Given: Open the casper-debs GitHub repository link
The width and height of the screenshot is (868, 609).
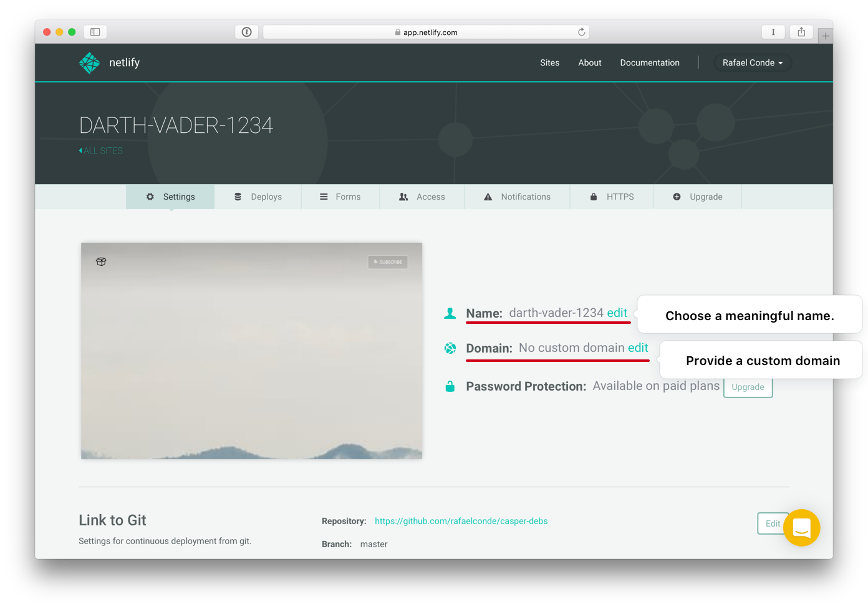Looking at the screenshot, I should click(461, 521).
